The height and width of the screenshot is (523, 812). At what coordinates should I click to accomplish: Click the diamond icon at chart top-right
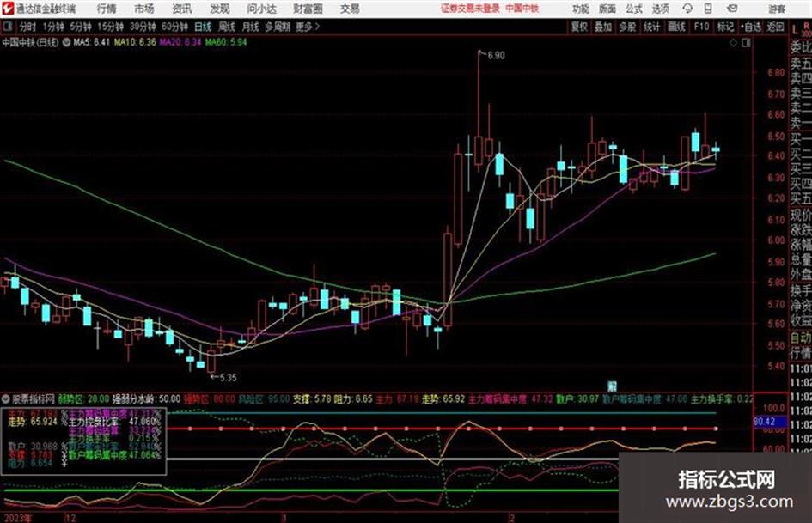733,43
